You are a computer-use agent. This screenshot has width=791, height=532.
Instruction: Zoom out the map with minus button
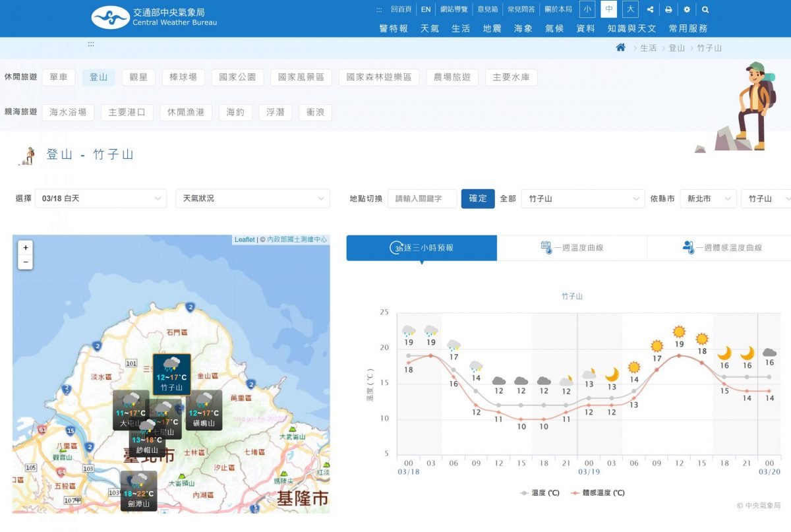(x=26, y=262)
